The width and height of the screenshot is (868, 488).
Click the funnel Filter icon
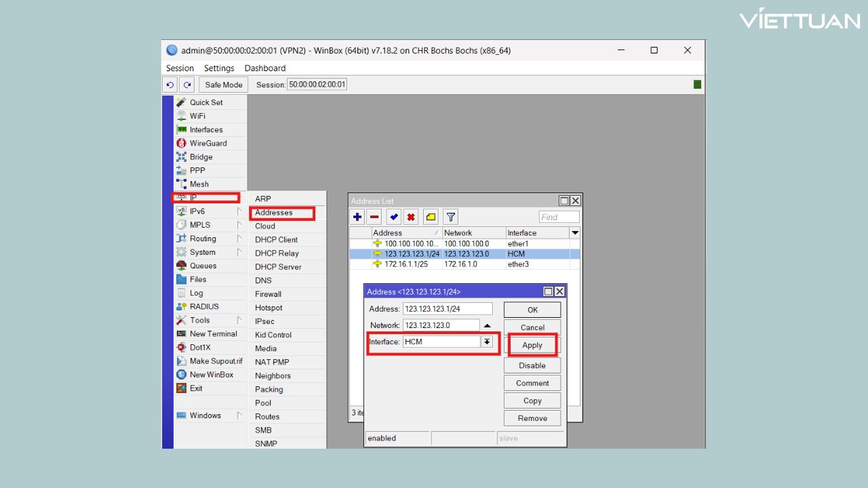click(x=450, y=217)
